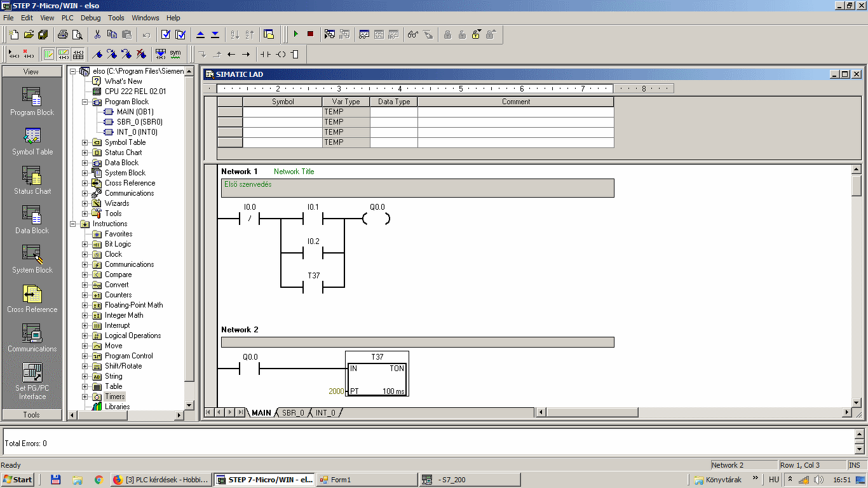Expand the Timers instruction folder
Screen dimensions: 868x488
pos(85,396)
